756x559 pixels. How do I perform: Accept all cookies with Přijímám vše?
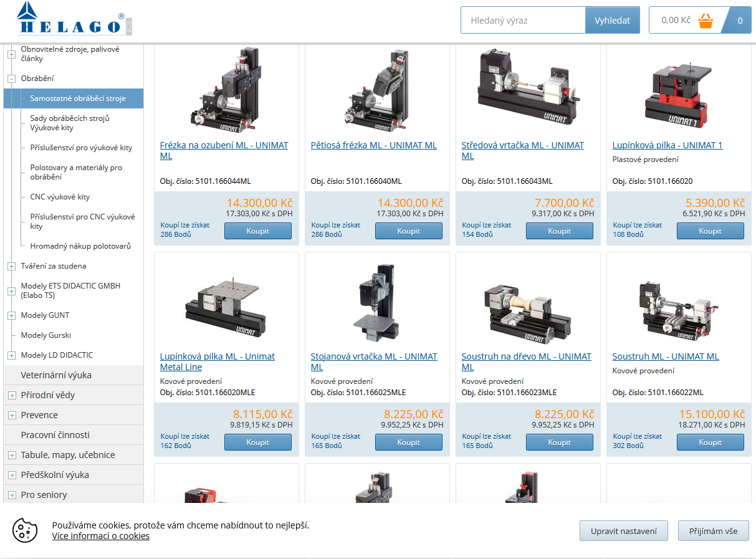coord(714,531)
